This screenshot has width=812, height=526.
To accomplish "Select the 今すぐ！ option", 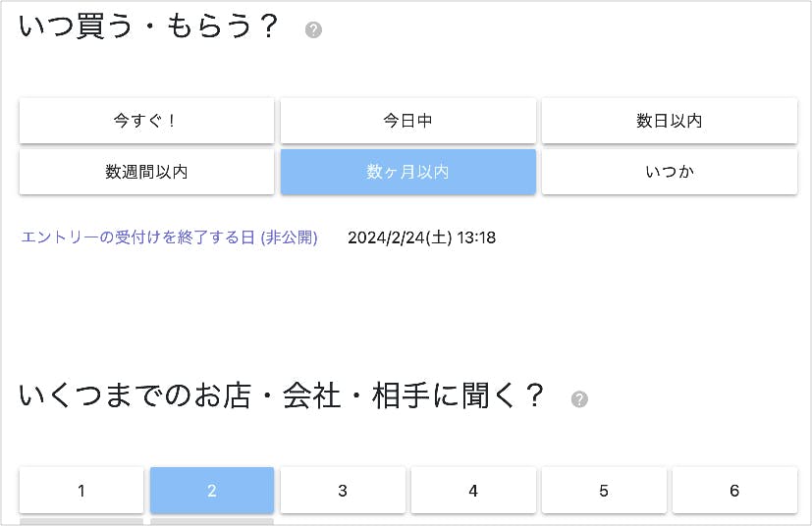I will pyautogui.click(x=146, y=121).
